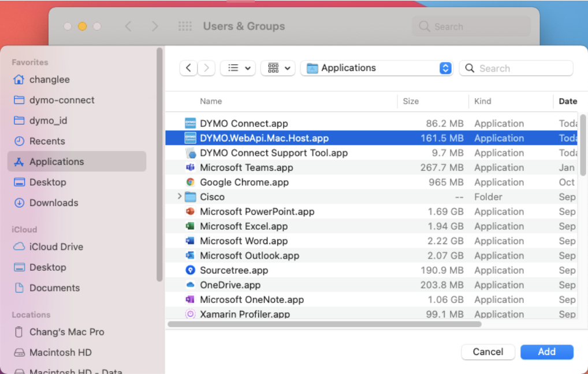This screenshot has height=374, width=588.
Task: Click the 161.5 MB size value
Action: [x=442, y=138]
